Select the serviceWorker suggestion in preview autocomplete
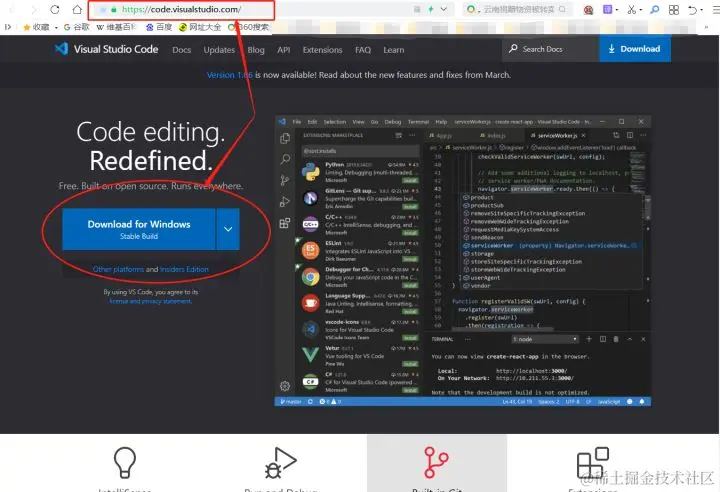This screenshot has width=720, height=492. pyautogui.click(x=550, y=246)
